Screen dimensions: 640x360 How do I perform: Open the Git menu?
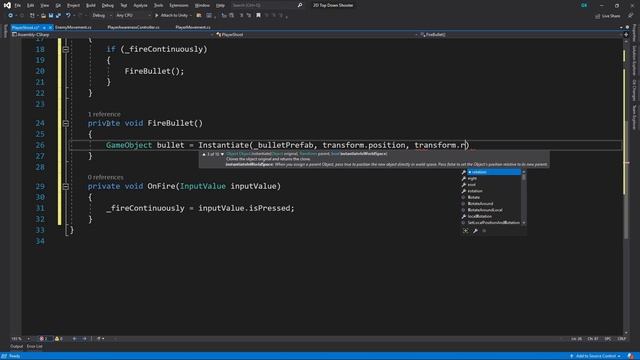coord(58,5)
